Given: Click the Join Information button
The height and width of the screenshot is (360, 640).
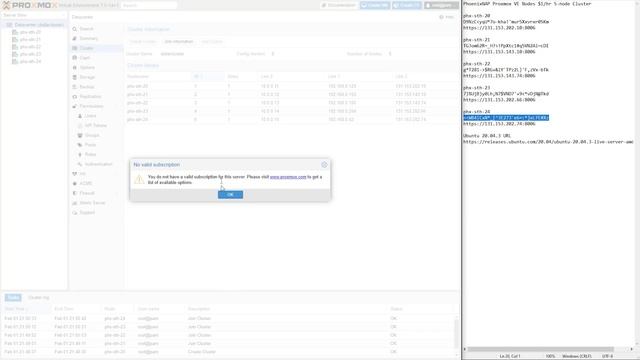Looking at the screenshot, I should click(x=179, y=42).
